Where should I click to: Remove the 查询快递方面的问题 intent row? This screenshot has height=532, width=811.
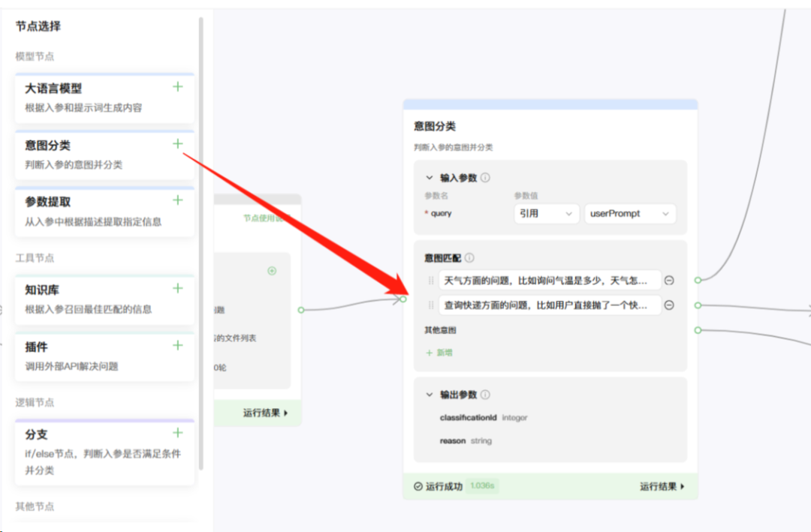[669, 305]
